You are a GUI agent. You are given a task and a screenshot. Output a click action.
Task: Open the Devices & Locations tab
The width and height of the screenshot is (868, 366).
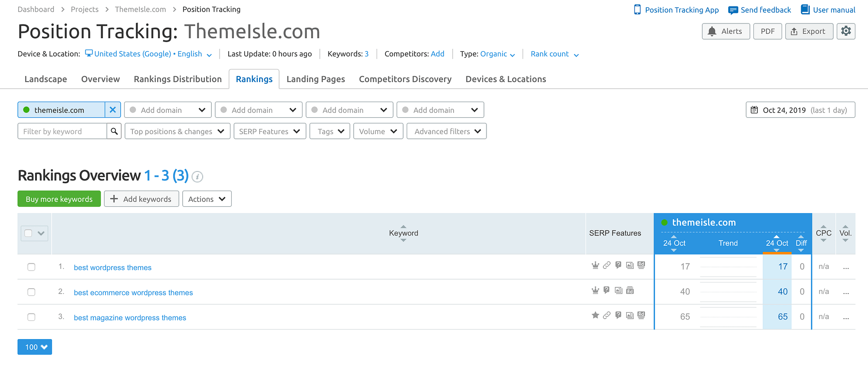coord(506,79)
